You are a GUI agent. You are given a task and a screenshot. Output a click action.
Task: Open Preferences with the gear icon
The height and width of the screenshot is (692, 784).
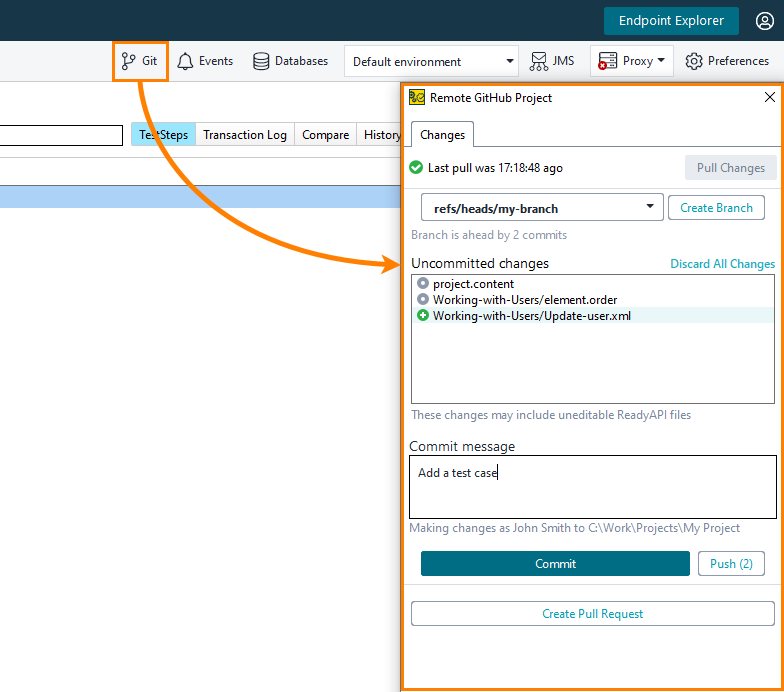click(x=694, y=61)
